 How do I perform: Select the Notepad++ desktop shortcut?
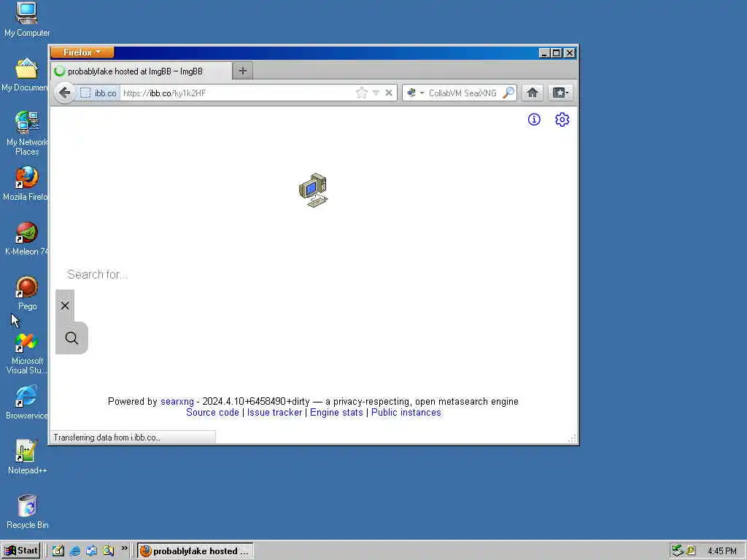click(27, 457)
